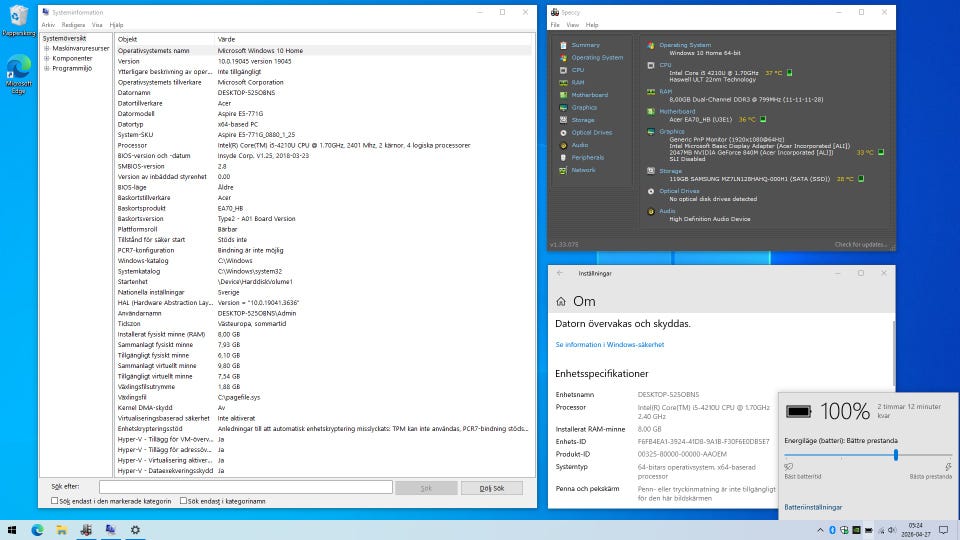The width and height of the screenshot is (960, 540).
Task: Select the 'BIOS-version och -datum' row
Action: coord(324,156)
